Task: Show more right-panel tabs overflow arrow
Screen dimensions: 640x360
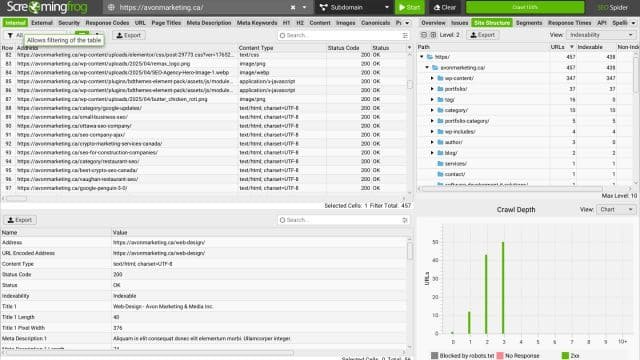Action: 633,23
